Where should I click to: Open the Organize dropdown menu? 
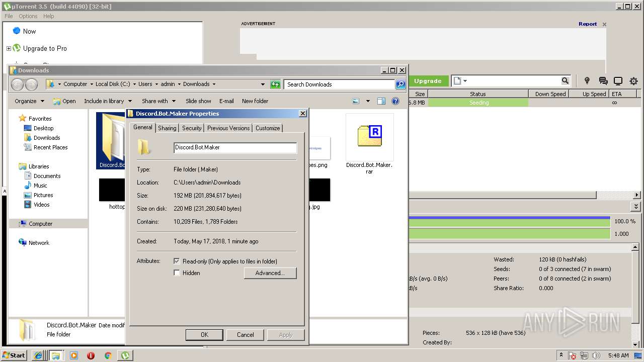(x=29, y=101)
